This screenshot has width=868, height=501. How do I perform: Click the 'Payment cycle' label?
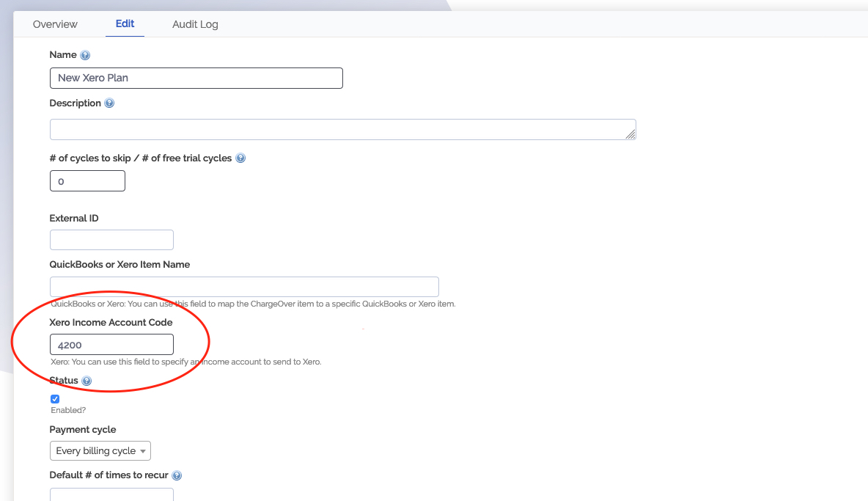[x=83, y=430]
